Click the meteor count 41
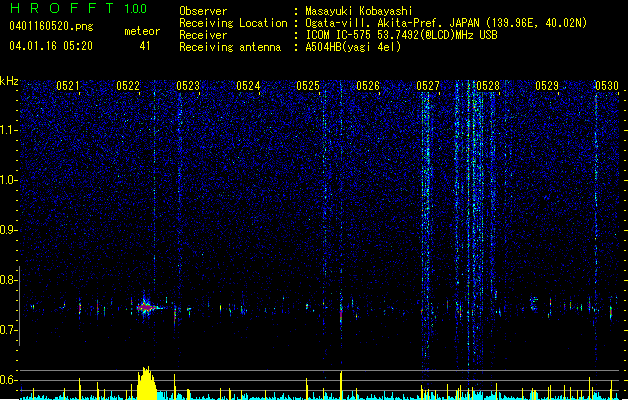The width and height of the screenshot is (629, 400). [x=145, y=46]
